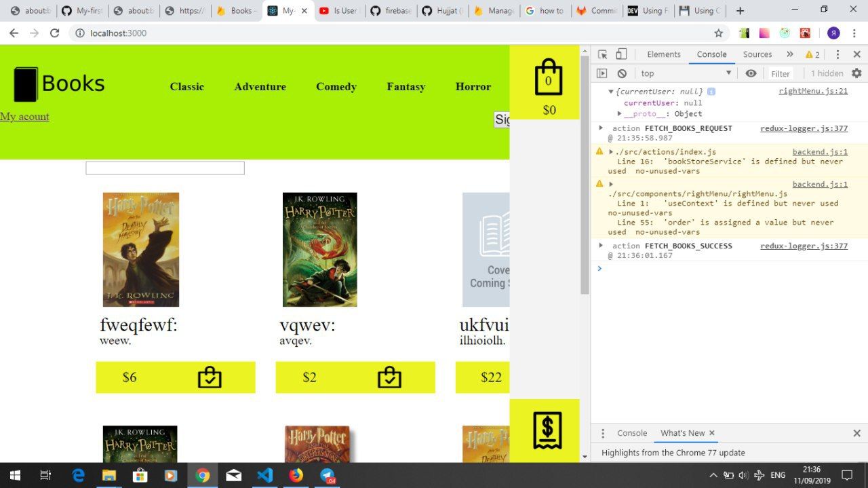This screenshot has width=868, height=488.
Task: Open the drawer Console tab
Action: click(x=631, y=433)
